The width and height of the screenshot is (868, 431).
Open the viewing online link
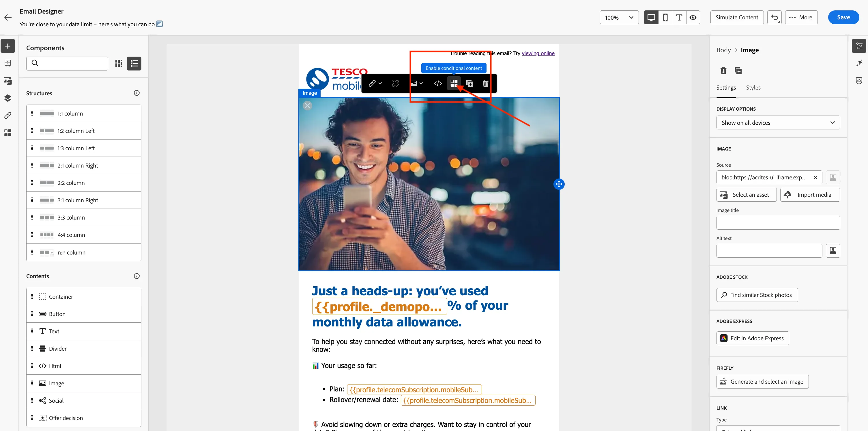538,53
